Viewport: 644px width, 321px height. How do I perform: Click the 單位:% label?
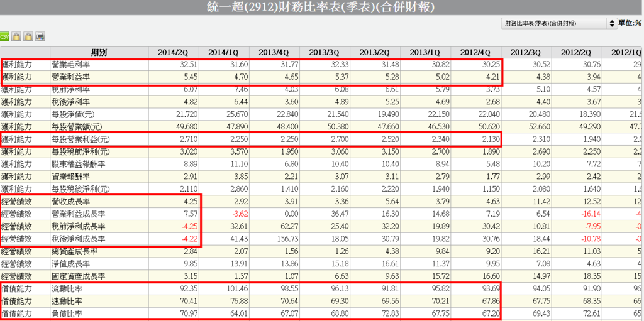[x=631, y=24]
